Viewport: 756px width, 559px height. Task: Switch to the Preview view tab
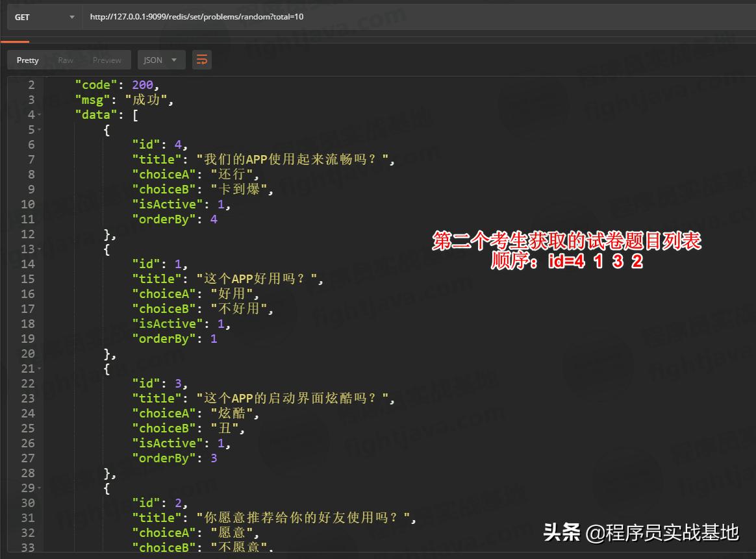[x=107, y=60]
